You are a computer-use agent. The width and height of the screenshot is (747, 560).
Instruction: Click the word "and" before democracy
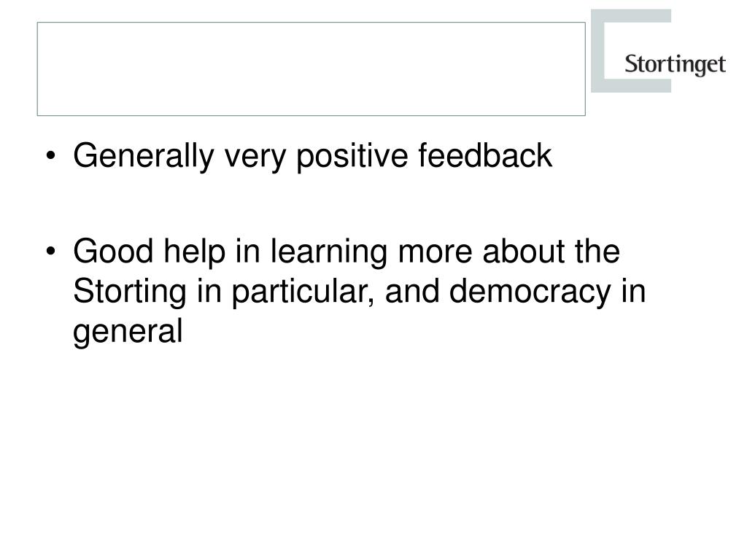coord(412,291)
